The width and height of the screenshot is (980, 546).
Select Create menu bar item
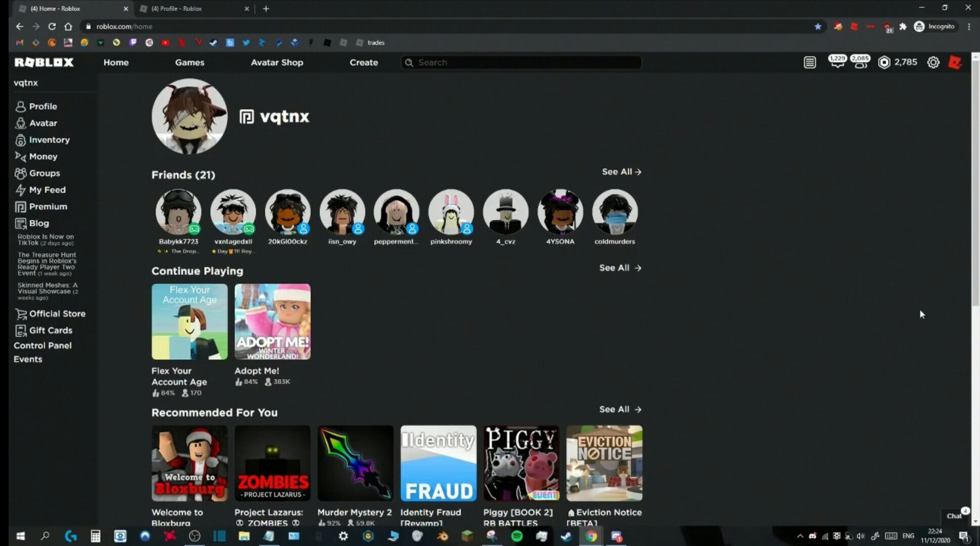point(363,62)
